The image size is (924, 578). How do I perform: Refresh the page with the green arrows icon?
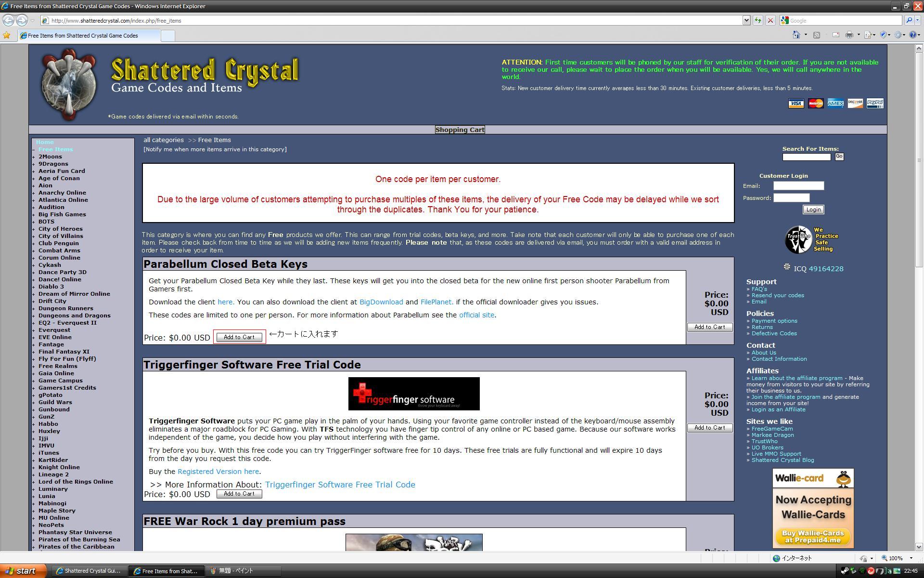tap(758, 20)
